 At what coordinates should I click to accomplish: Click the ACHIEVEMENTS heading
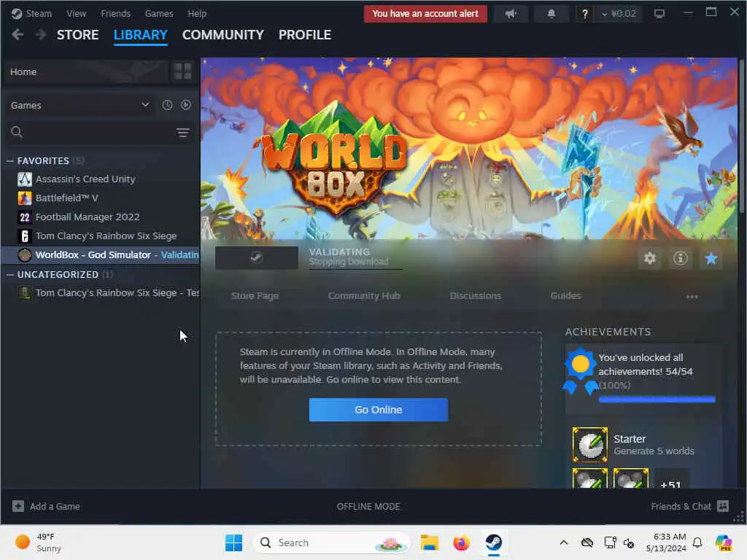coord(608,332)
